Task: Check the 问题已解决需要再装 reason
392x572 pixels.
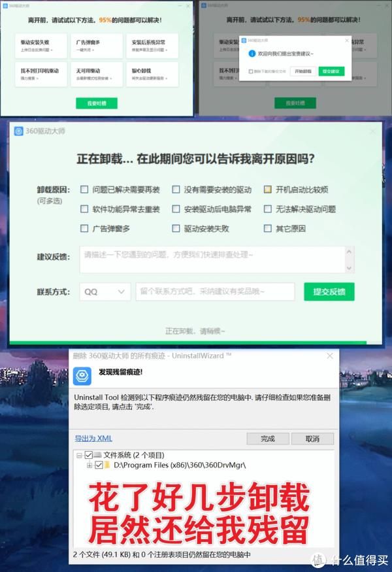Action: pyautogui.click(x=84, y=190)
